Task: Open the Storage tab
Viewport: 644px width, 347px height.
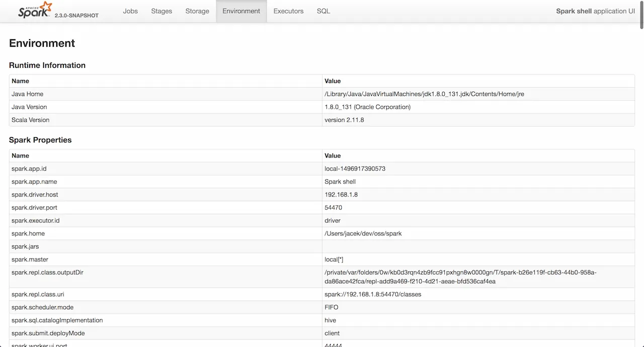Action: click(x=197, y=11)
